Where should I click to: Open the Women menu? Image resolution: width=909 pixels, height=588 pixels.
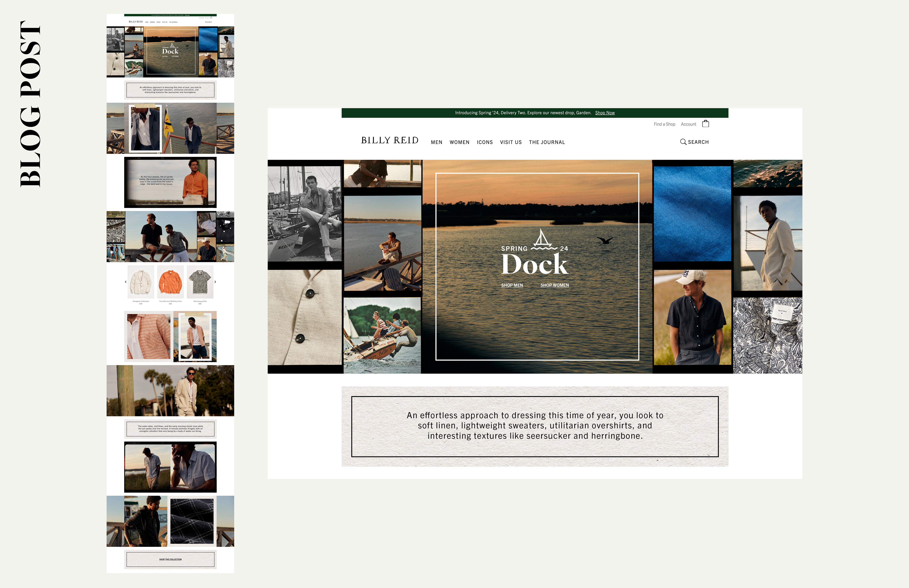click(x=459, y=142)
